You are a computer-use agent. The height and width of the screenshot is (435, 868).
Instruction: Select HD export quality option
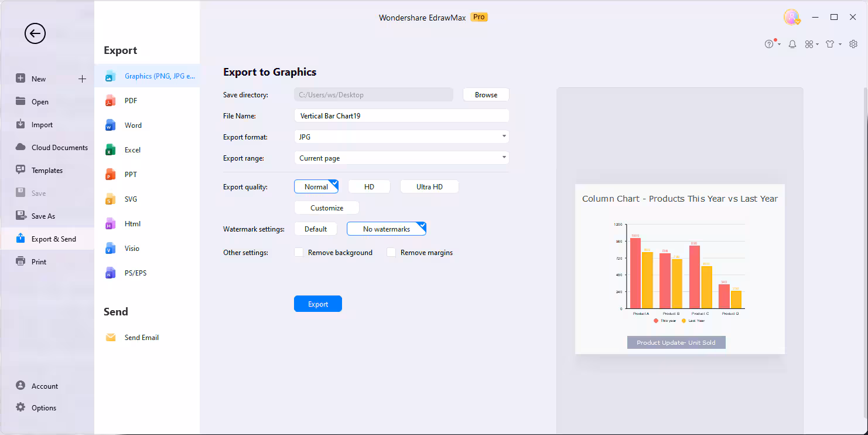point(369,187)
